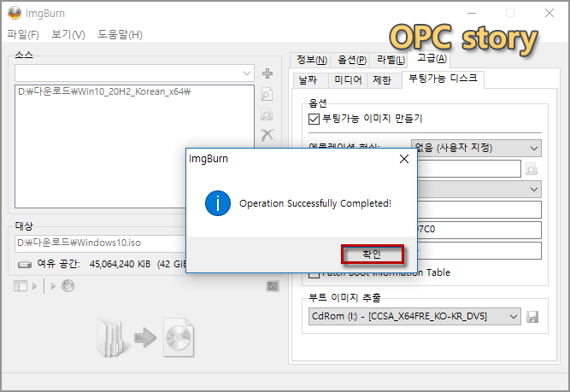Open the 날짜 sub-tab

[x=310, y=80]
